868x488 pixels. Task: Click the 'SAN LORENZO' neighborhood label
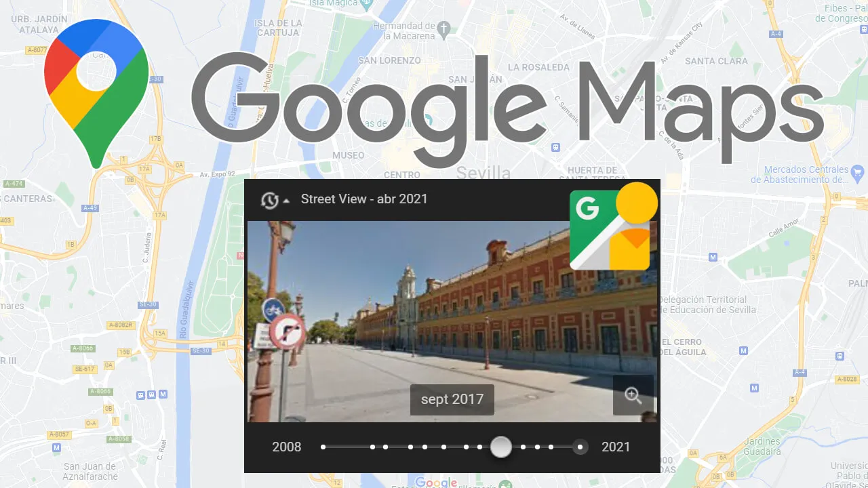[x=389, y=60]
